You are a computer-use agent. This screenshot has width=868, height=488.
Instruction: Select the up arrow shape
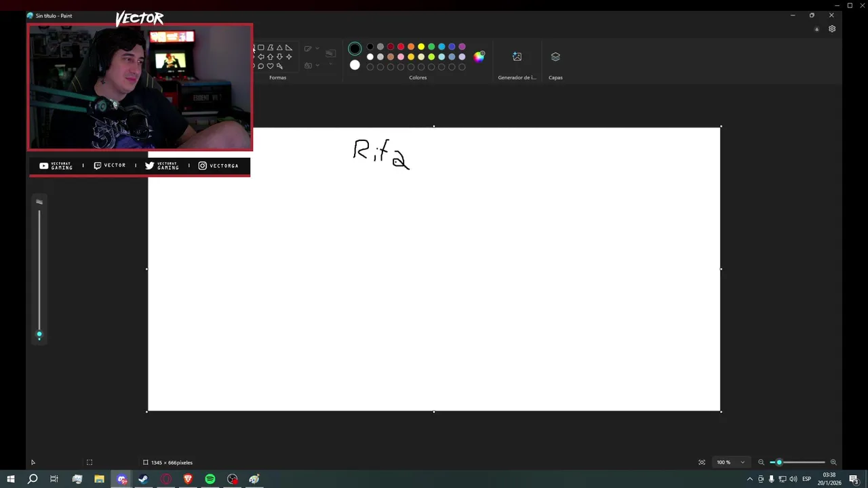[270, 57]
